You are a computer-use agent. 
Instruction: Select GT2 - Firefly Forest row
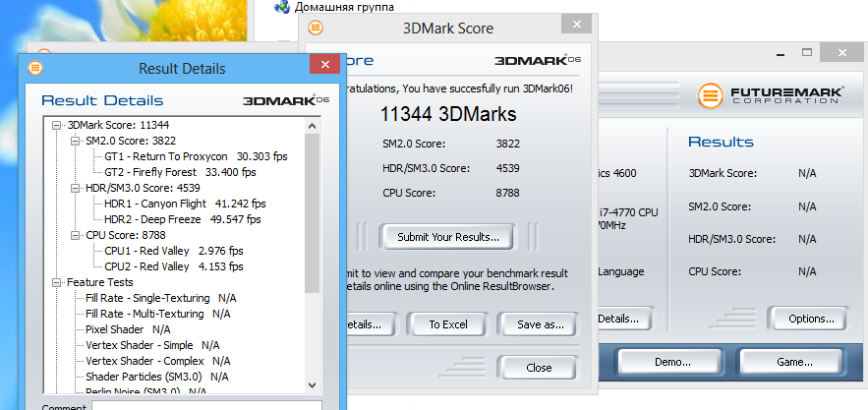[x=180, y=172]
